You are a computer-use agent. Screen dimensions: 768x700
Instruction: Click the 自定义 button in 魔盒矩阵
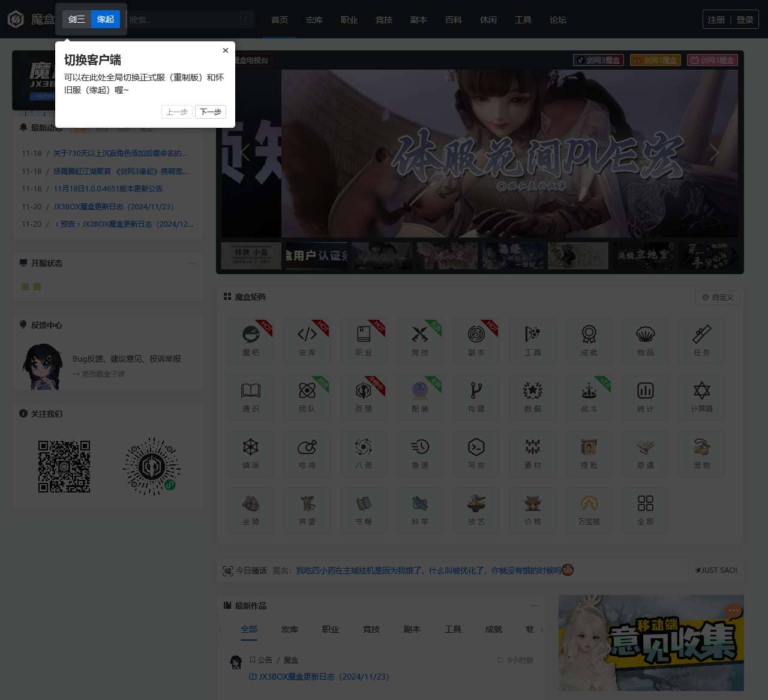coord(718,297)
